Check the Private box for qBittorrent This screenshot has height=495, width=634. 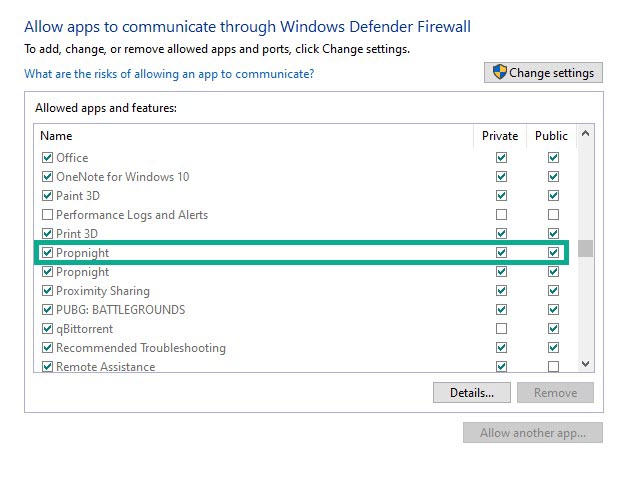tap(501, 328)
